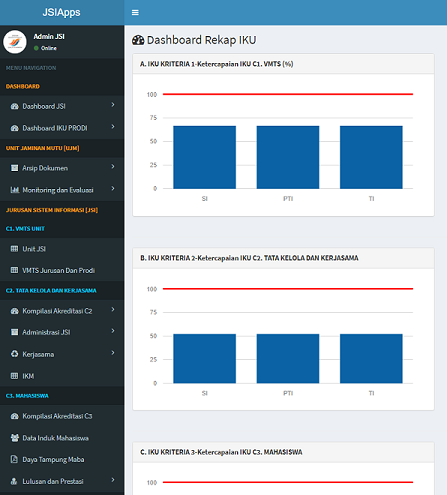Click the Daya Tampung Maba file icon
The width and height of the screenshot is (447, 495).
[14, 459]
